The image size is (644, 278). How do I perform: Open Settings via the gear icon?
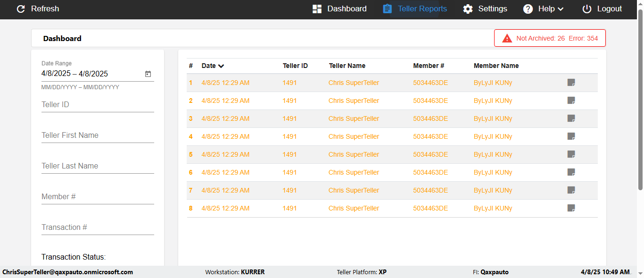[x=468, y=9]
